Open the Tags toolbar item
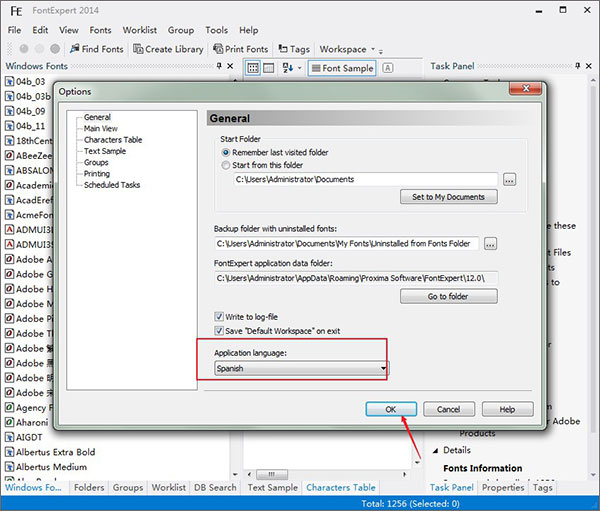 point(294,49)
